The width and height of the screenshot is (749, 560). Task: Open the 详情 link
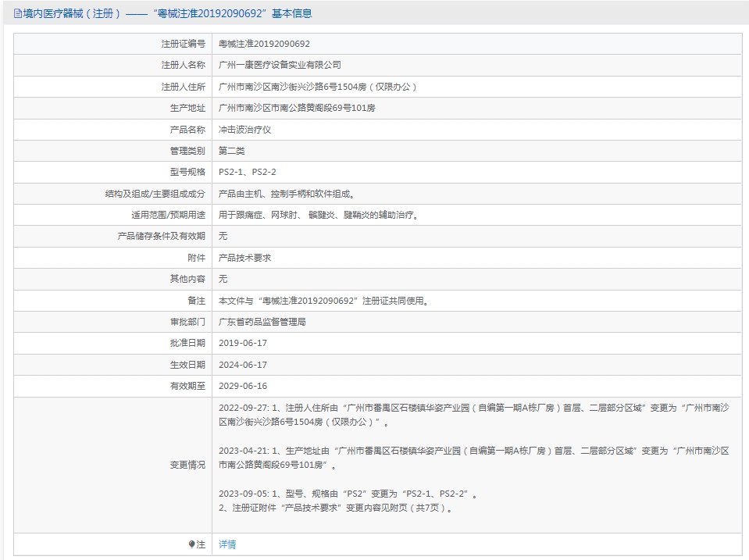tap(227, 544)
